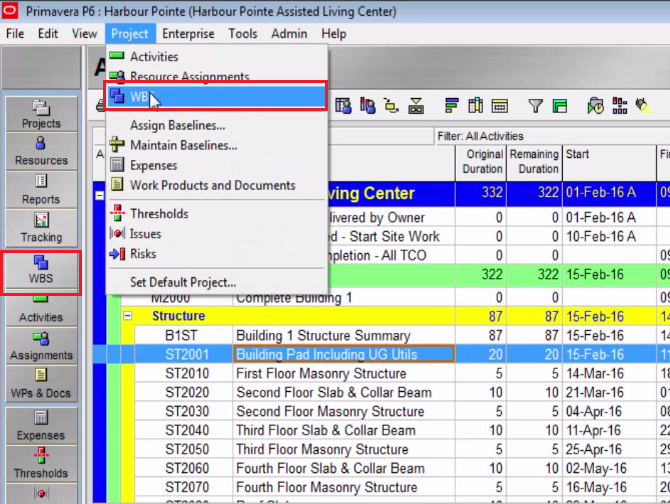Viewport: 670px width, 504px height.
Task: Open the Help menu
Action: tap(334, 34)
